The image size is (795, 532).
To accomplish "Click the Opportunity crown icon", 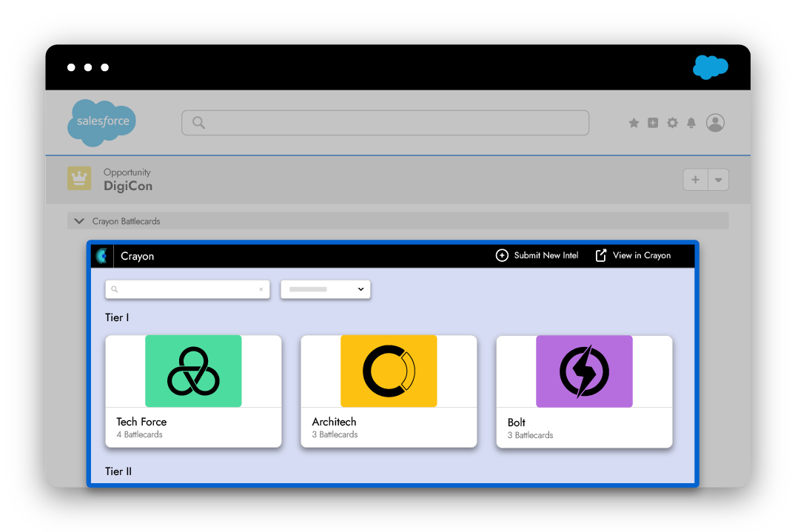I will pos(79,178).
